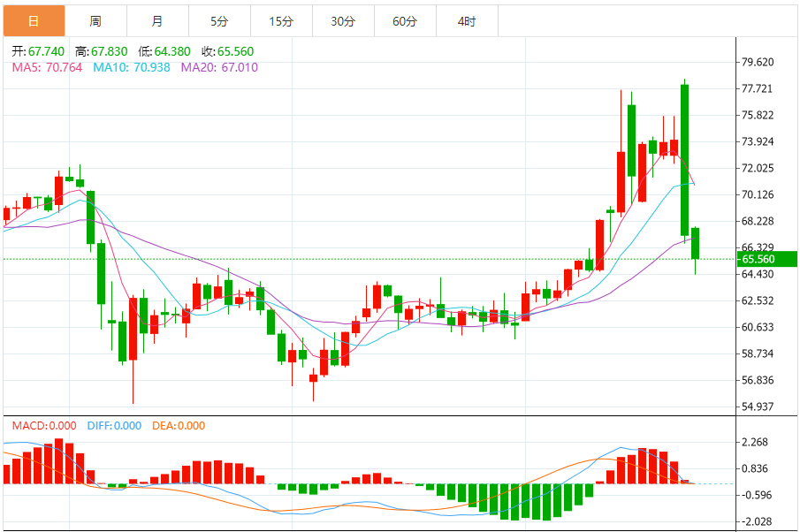The width and height of the screenshot is (800, 532).
Task: Click the -0.596 MACD axis label
Action: pyautogui.click(x=757, y=495)
